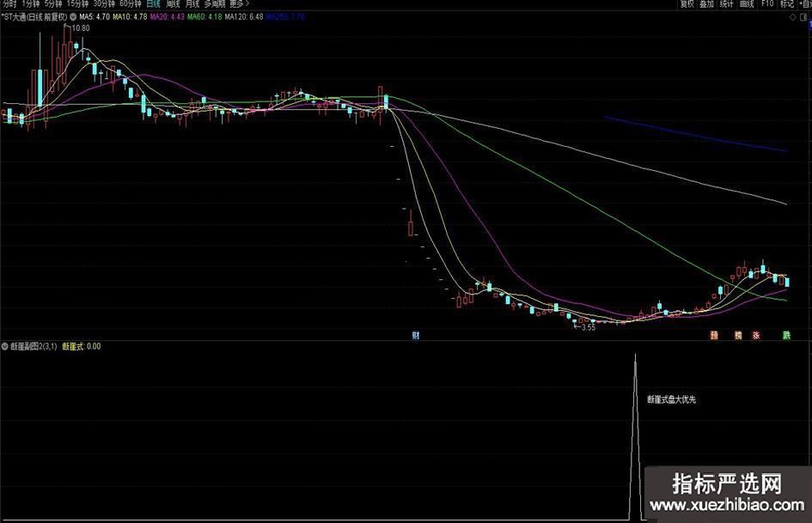812x523 pixels.
Task: Select the 日线 daily chart tab
Action: (154, 3)
